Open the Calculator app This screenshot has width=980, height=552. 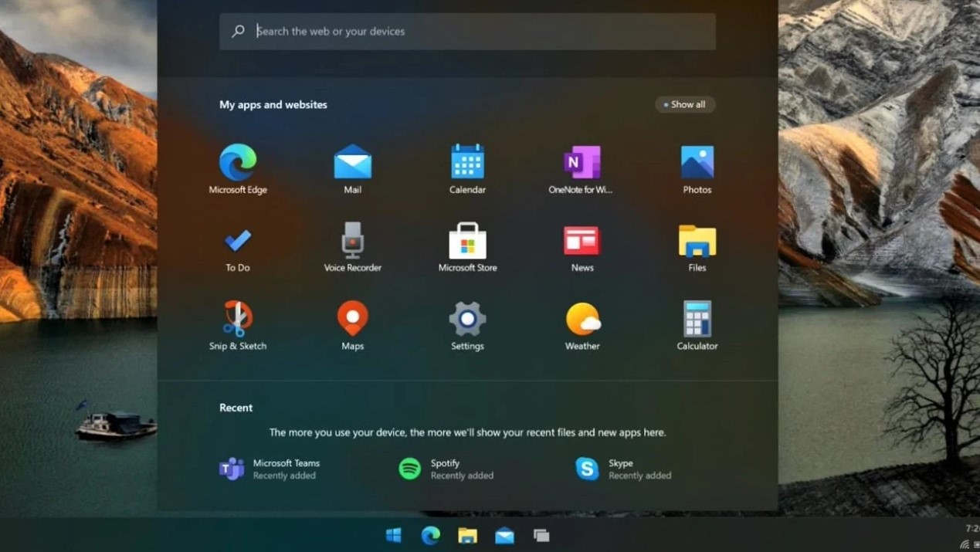tap(697, 325)
